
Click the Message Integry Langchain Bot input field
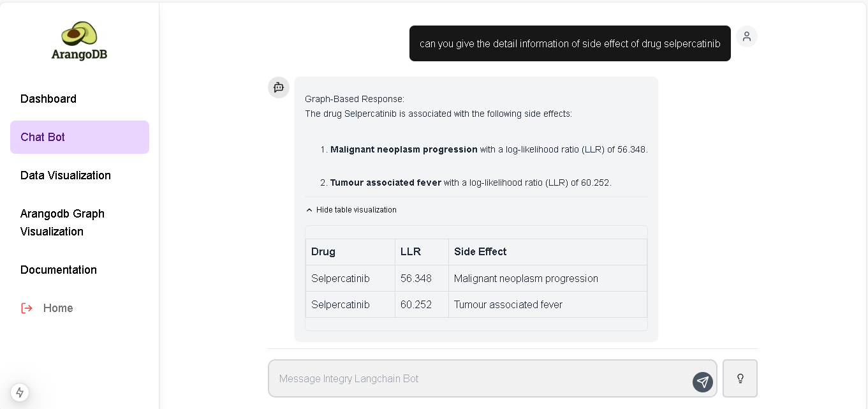click(446, 378)
